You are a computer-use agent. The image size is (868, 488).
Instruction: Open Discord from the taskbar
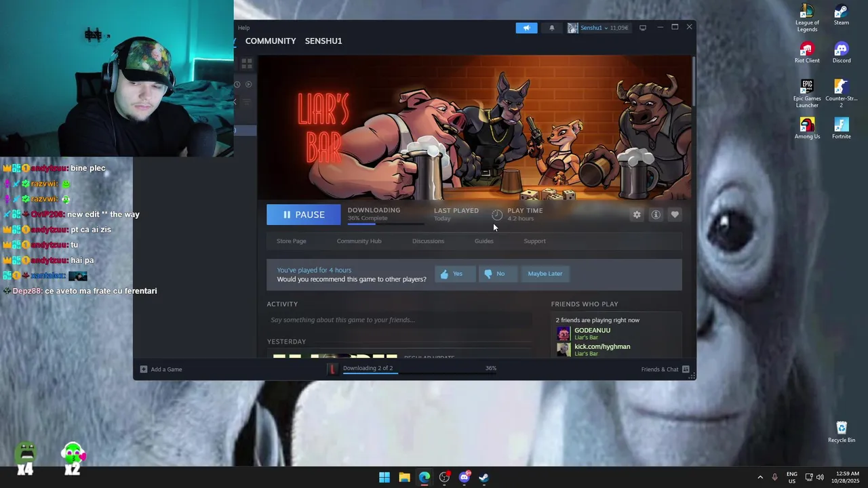tap(465, 477)
